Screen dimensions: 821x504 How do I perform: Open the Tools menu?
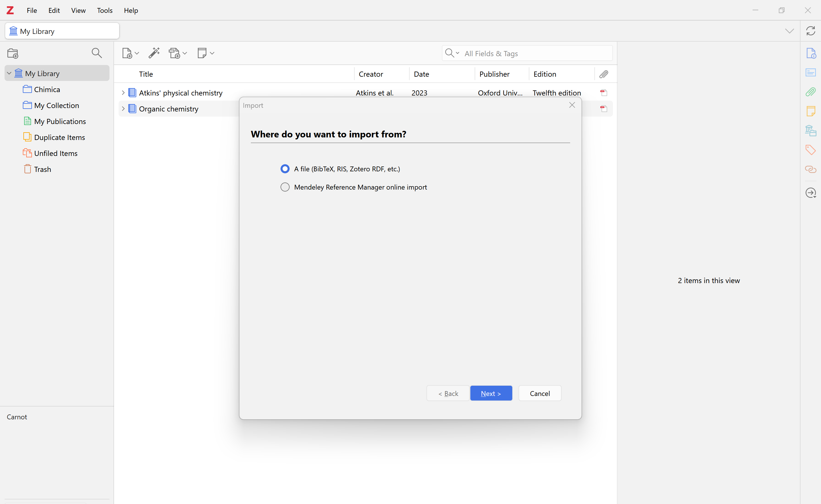[x=105, y=10]
